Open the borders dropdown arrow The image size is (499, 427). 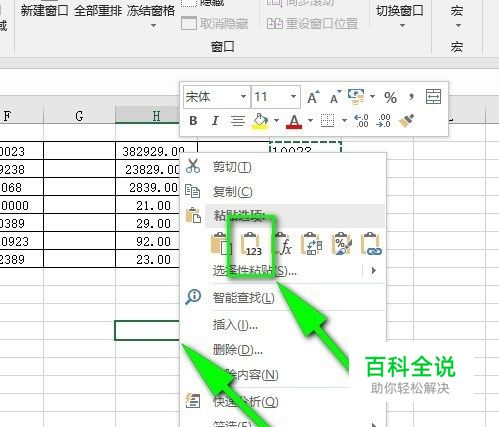click(x=344, y=121)
